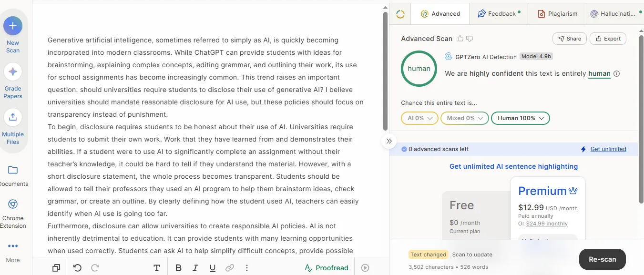Click the 0 advanced scans left notice

click(x=435, y=149)
